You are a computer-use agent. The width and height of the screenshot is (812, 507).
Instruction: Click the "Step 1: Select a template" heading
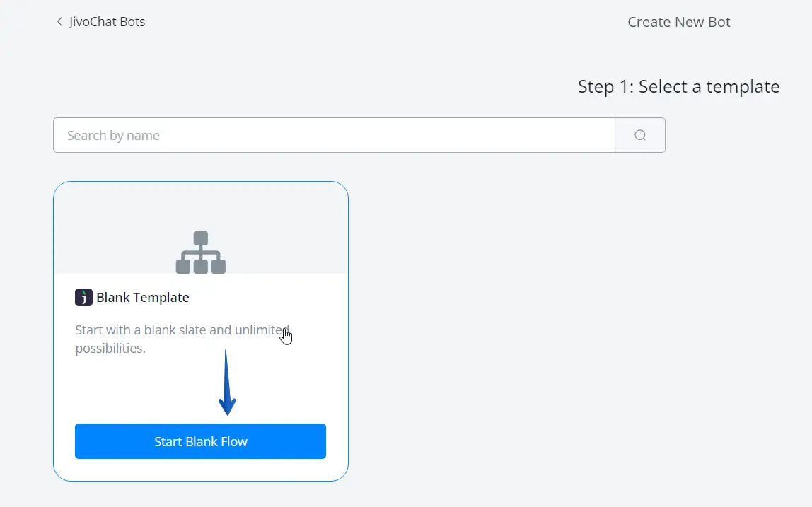[x=678, y=87]
